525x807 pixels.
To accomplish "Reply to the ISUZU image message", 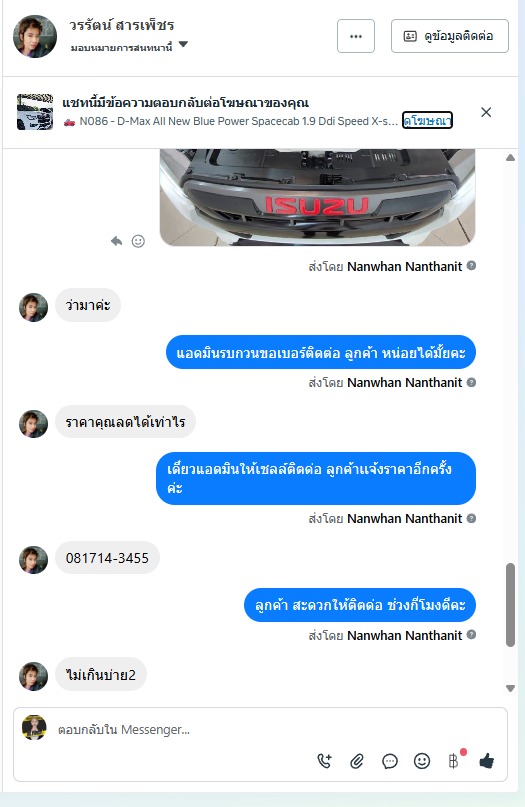I will [116, 241].
